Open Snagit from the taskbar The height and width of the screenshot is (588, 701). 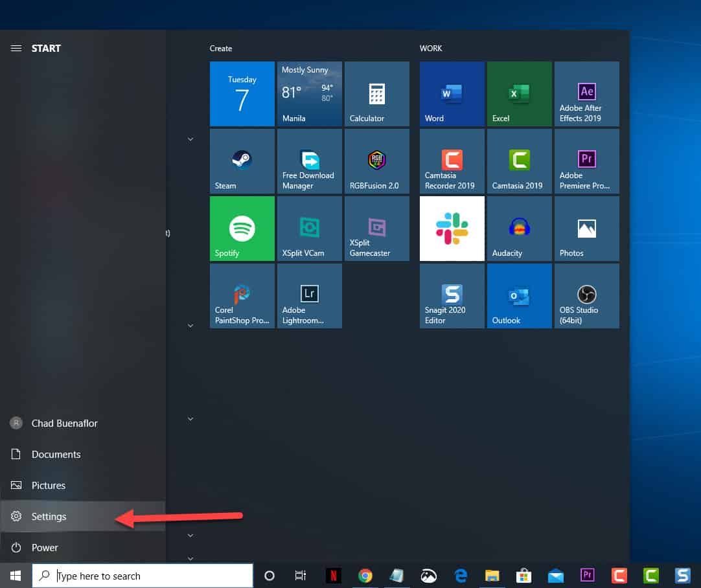coord(683,576)
